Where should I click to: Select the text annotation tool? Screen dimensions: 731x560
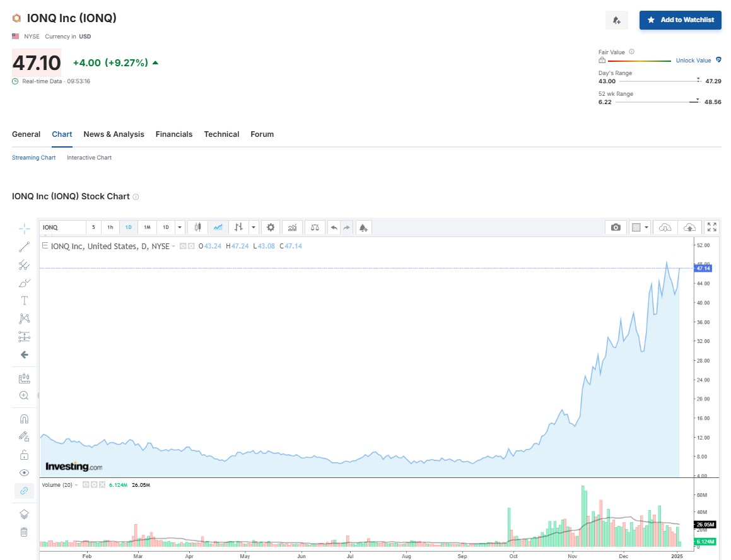(x=24, y=301)
